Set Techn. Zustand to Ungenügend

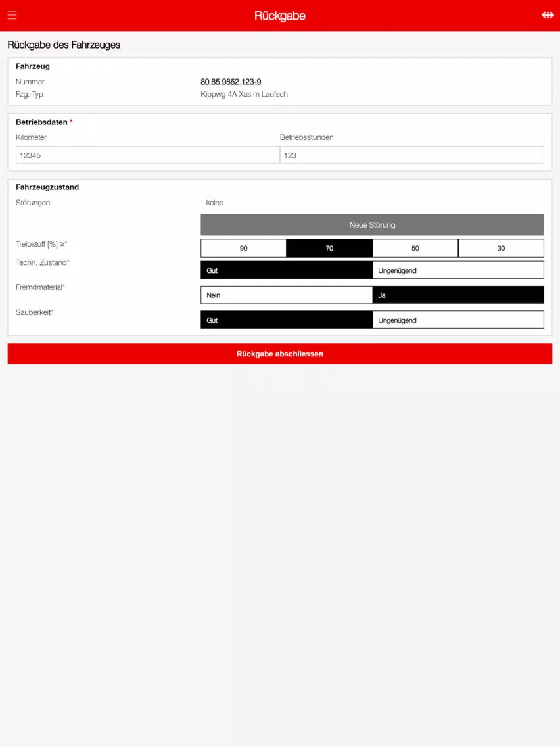point(458,270)
